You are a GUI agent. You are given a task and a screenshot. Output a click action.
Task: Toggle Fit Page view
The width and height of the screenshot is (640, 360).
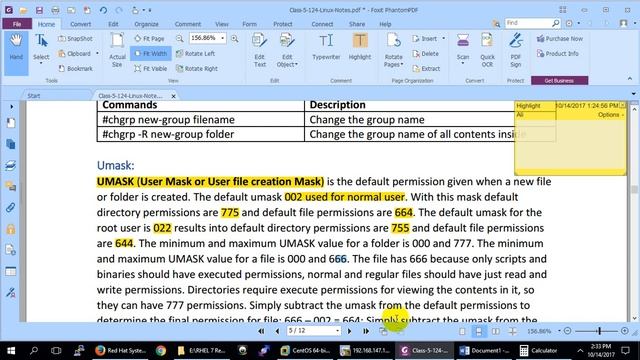[149, 38]
